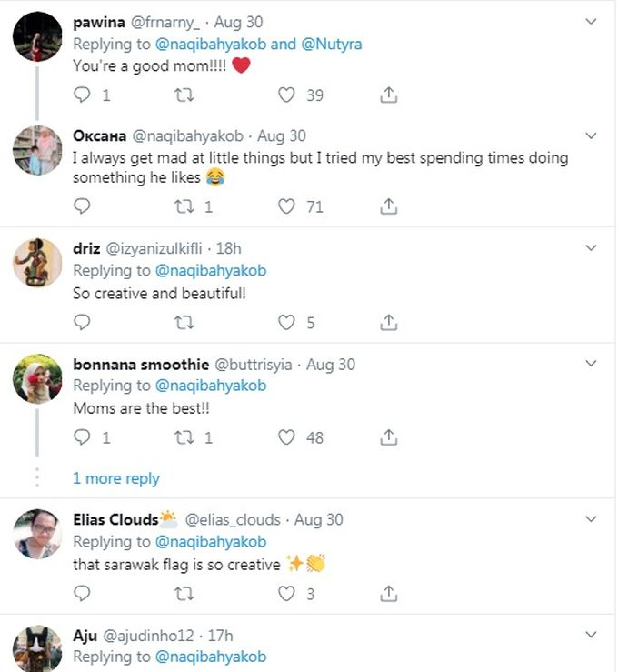Share driz's "So creative and beautiful" tweet

389,322
